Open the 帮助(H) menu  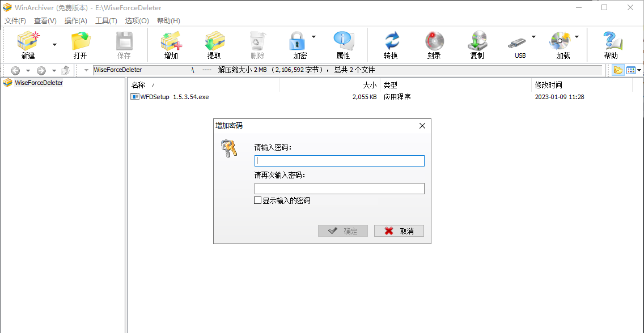[168, 20]
